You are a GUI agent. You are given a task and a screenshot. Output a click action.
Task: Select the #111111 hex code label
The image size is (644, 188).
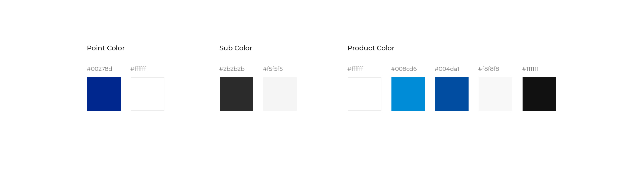(530, 69)
